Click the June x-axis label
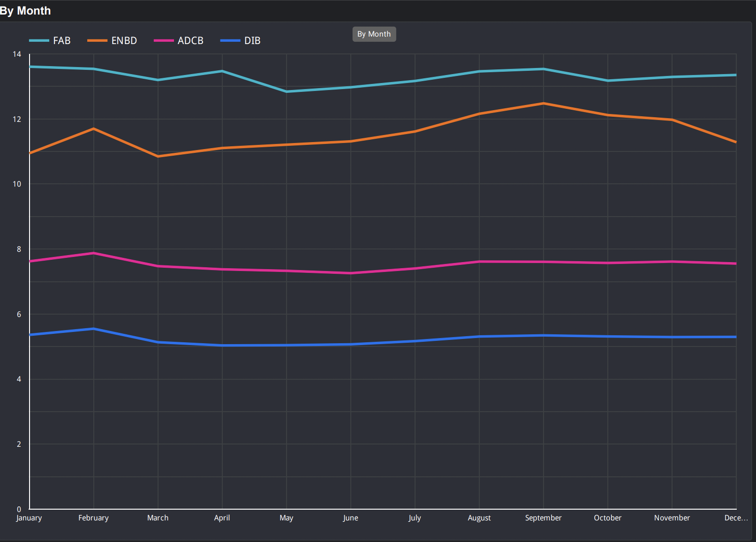Screen dimensions: 756x542 tap(350, 518)
